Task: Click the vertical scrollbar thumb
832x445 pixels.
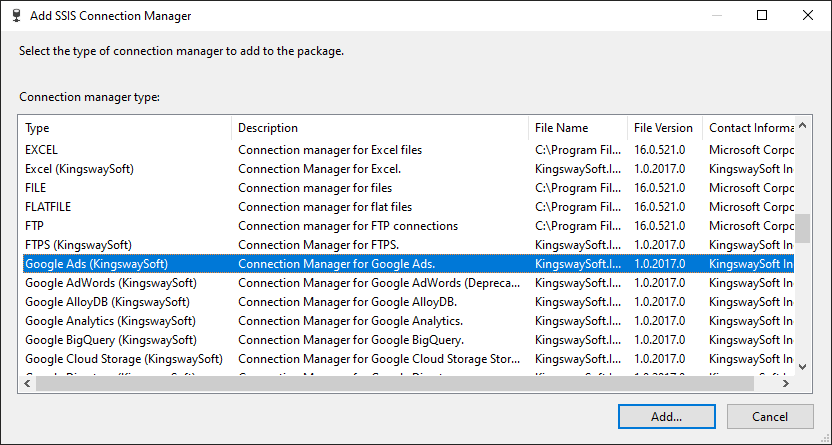Action: pyautogui.click(x=802, y=228)
